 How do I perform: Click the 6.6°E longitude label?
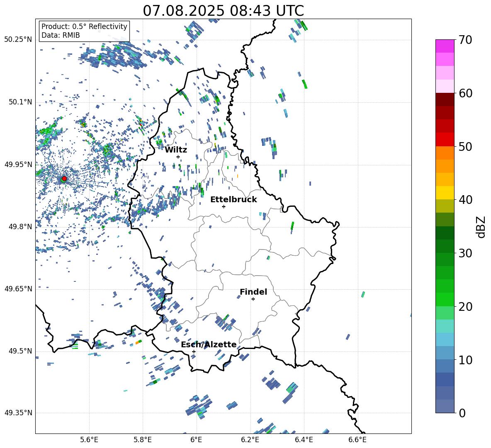[x=357, y=440]
